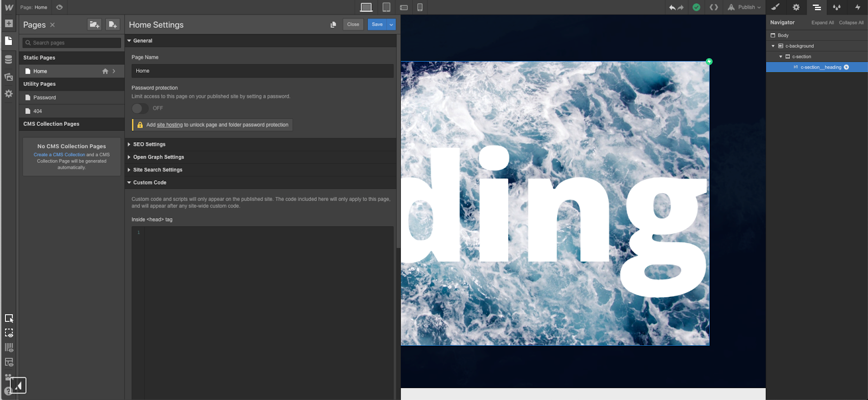Edit the Page Name field
This screenshot has width=868, height=400.
click(x=263, y=71)
